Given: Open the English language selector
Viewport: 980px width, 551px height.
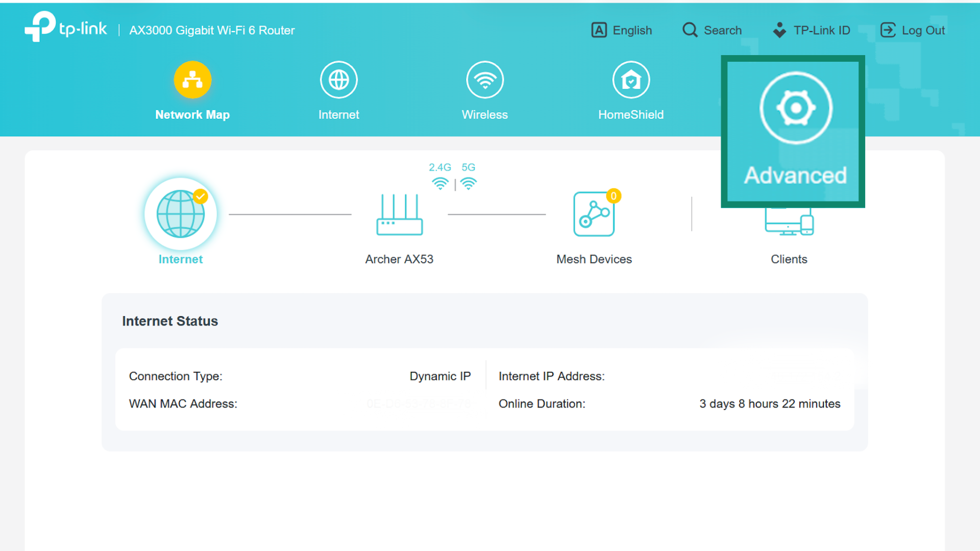Looking at the screenshot, I should pos(622,30).
